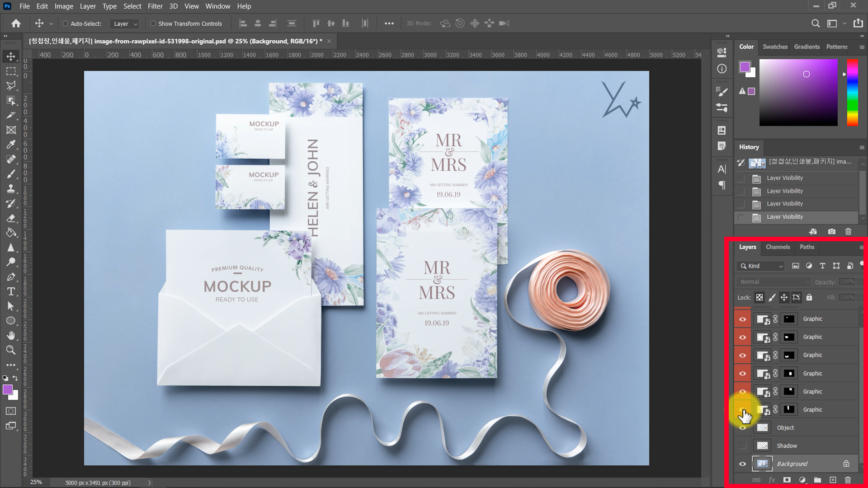The height and width of the screenshot is (488, 868).
Task: Select the Type tool in toolbar
Action: [11, 291]
